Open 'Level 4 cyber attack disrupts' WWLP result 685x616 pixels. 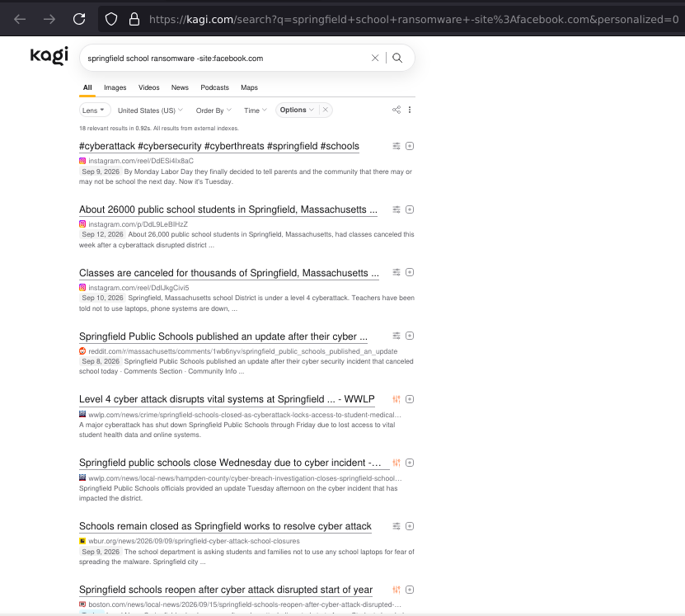(x=227, y=399)
